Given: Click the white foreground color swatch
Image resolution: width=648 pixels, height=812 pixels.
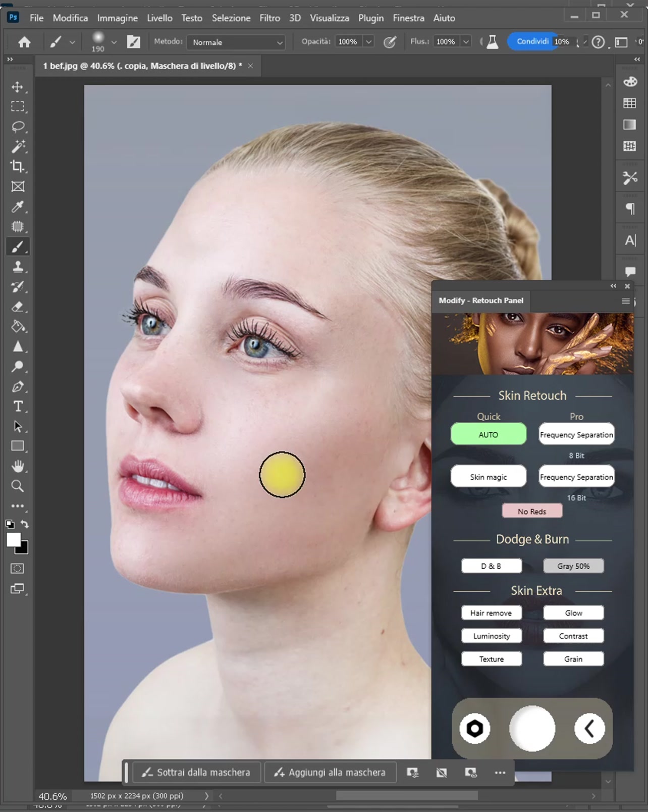Looking at the screenshot, I should click(13, 539).
